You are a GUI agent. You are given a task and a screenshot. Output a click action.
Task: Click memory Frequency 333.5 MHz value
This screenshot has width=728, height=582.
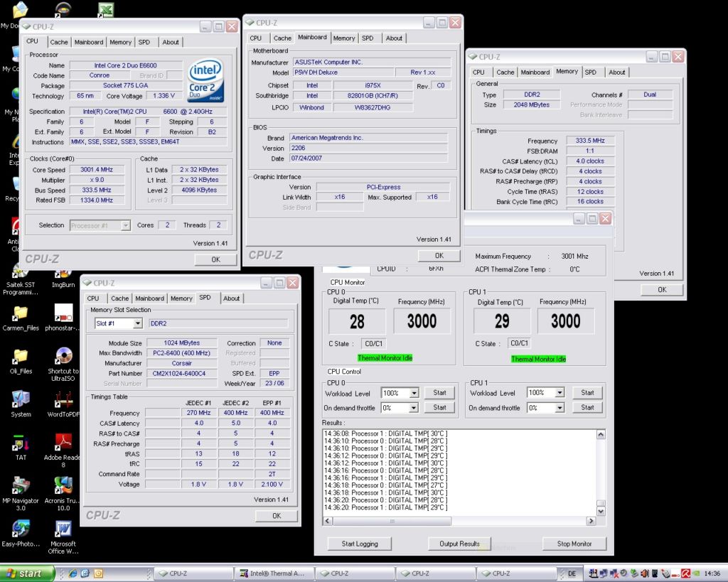tap(590, 141)
